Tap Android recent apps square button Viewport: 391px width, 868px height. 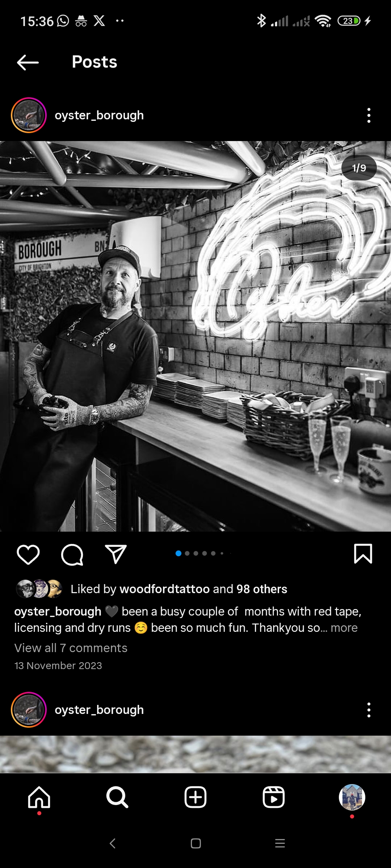[x=196, y=843]
